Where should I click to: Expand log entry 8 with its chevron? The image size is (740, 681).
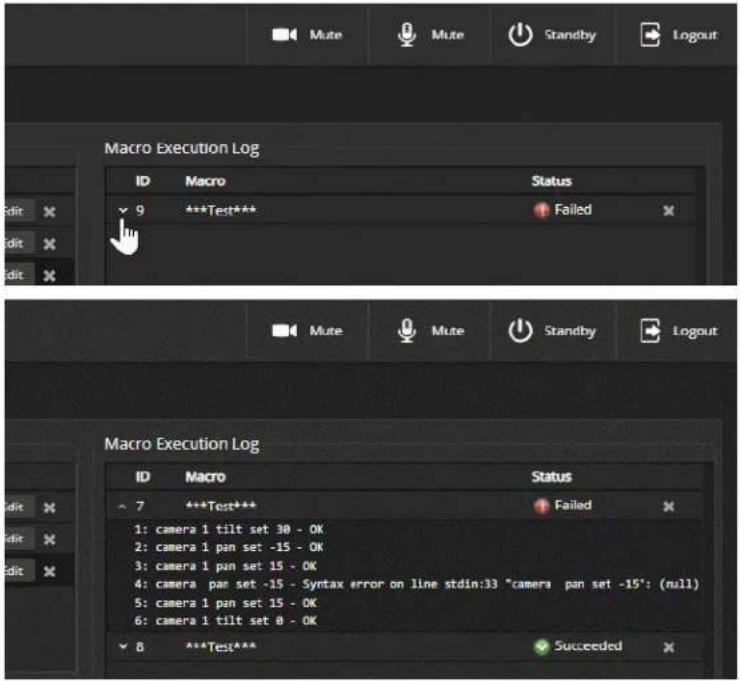click(x=123, y=646)
